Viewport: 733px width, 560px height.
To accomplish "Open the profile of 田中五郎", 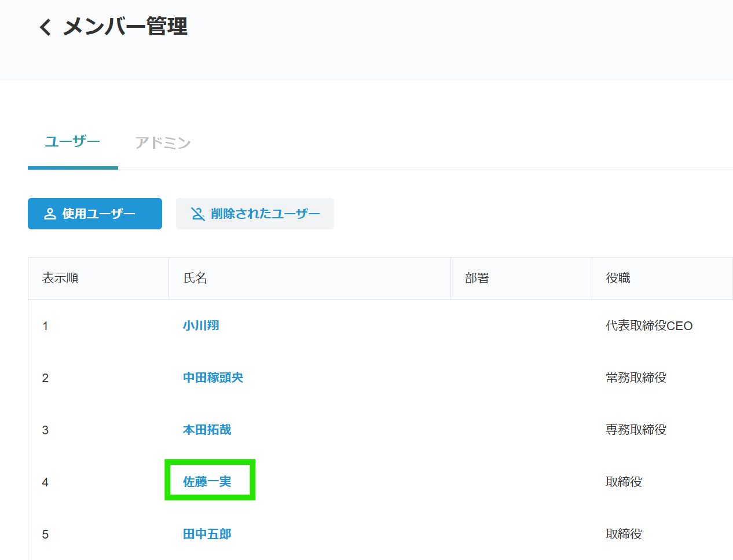I will pyautogui.click(x=206, y=533).
